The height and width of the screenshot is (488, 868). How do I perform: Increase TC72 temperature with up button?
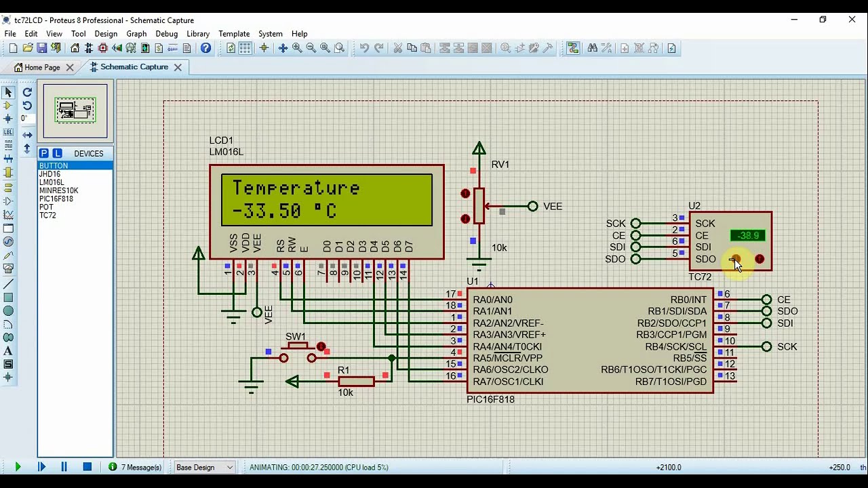[x=759, y=259]
